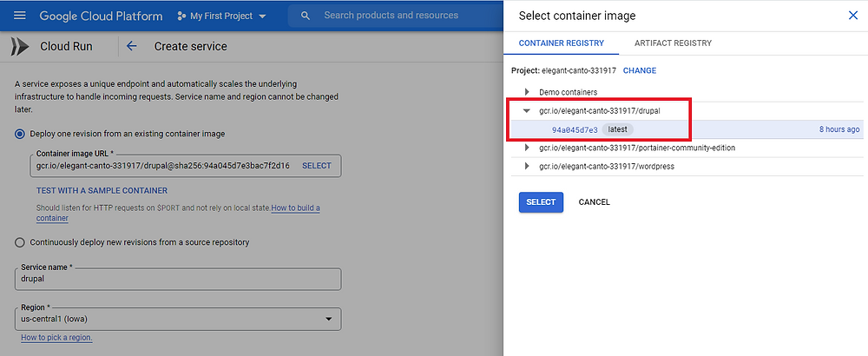
Task: Open the Region us-central1 (Iowa) dropdown
Action: (178, 319)
